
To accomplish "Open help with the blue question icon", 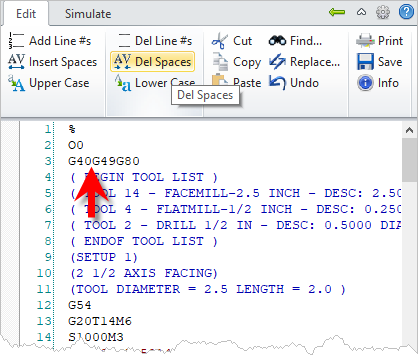I will click(406, 12).
